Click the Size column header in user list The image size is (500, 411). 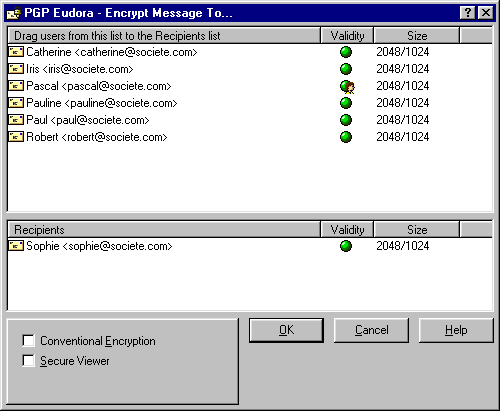tap(417, 36)
